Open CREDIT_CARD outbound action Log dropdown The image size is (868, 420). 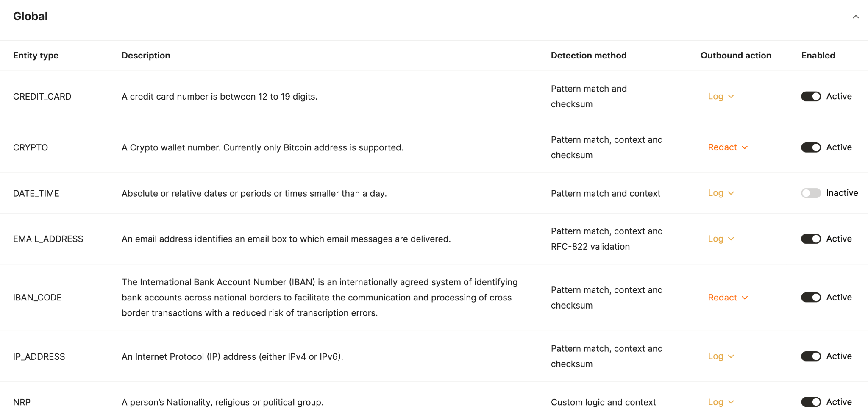(721, 97)
